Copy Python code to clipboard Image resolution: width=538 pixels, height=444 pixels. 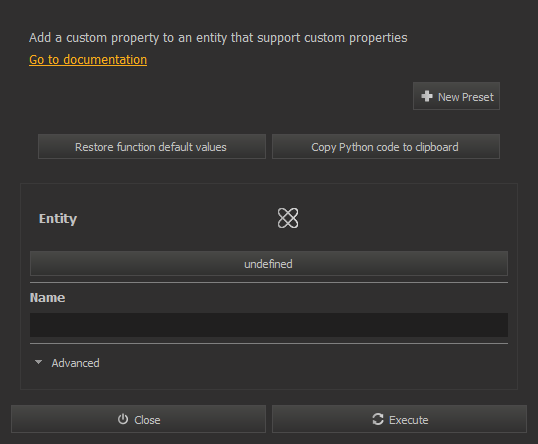point(386,147)
